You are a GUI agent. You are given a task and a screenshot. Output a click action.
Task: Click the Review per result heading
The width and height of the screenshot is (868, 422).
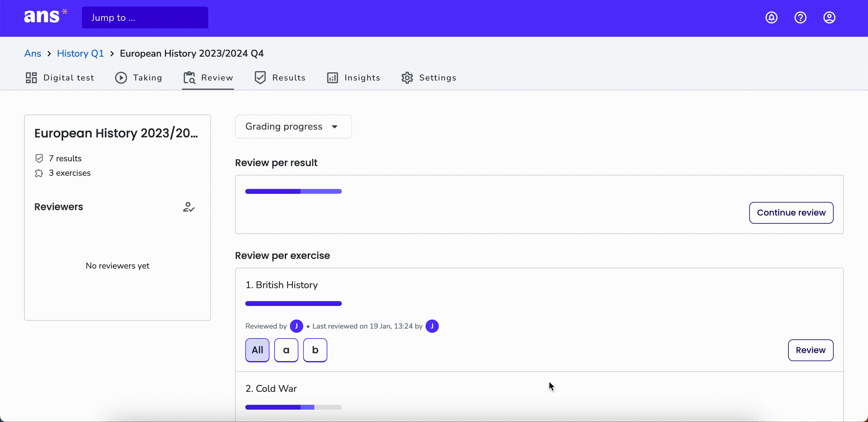click(276, 163)
